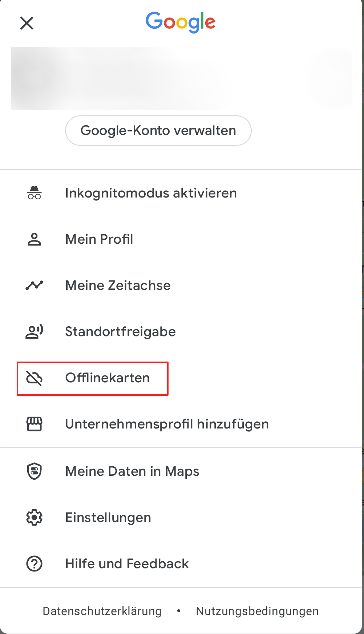Click the settings gear icon

click(x=35, y=517)
